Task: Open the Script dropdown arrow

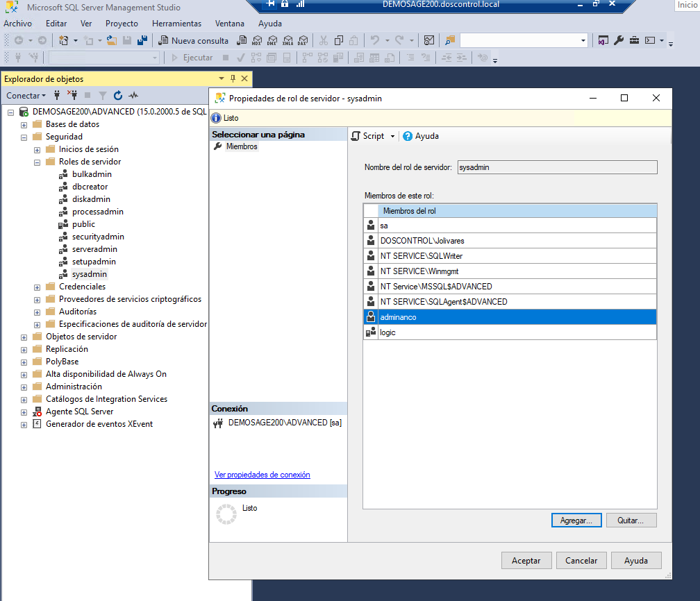Action: [392, 136]
